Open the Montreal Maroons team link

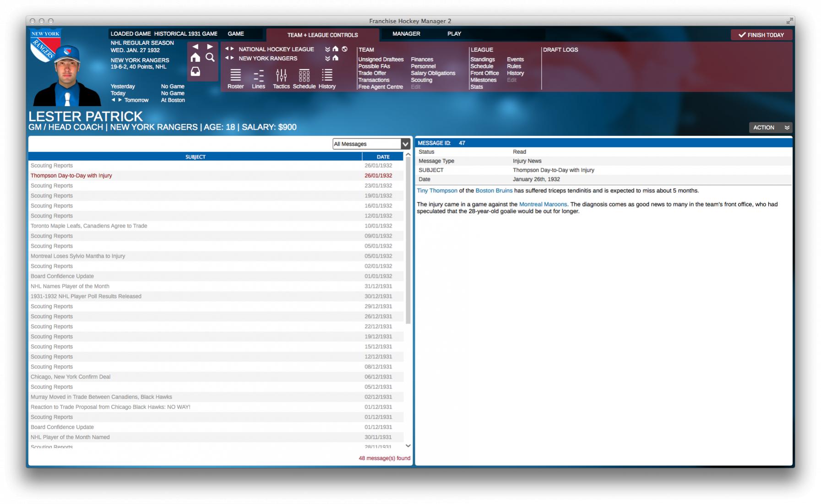click(x=543, y=205)
